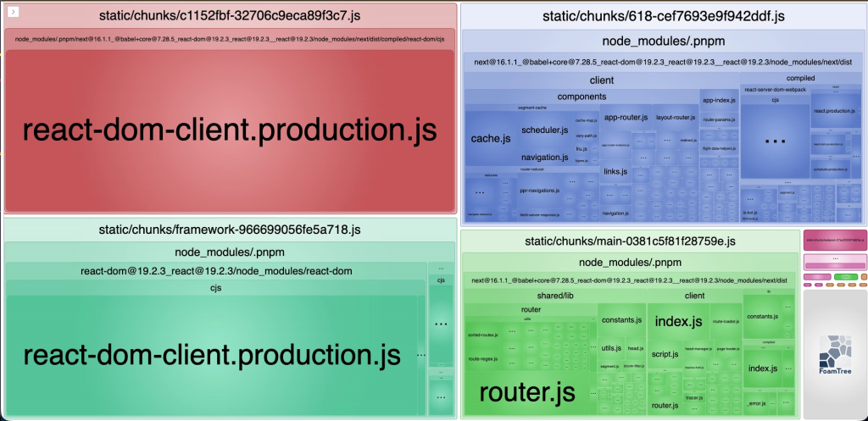Select the react-server-dom-webpack group label
This screenshot has height=421, width=868.
point(775,89)
